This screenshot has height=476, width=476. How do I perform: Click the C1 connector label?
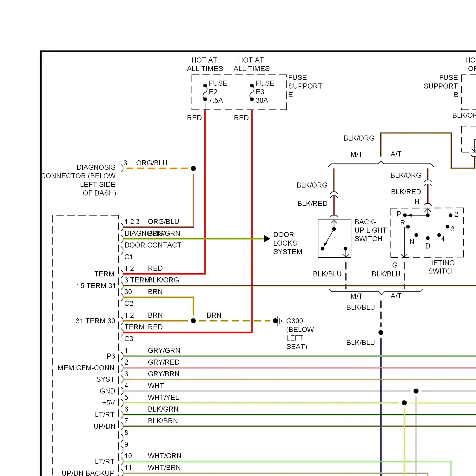tap(129, 257)
